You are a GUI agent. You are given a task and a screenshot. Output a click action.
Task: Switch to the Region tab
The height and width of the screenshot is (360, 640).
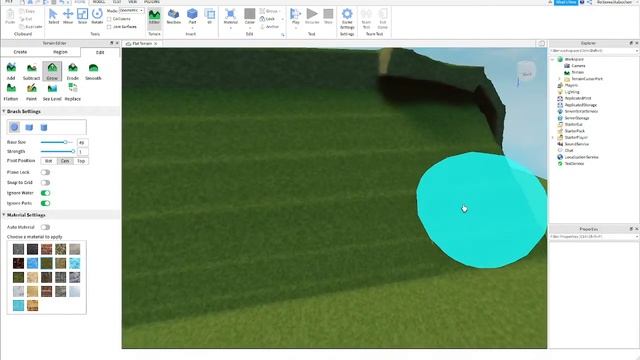click(60, 52)
